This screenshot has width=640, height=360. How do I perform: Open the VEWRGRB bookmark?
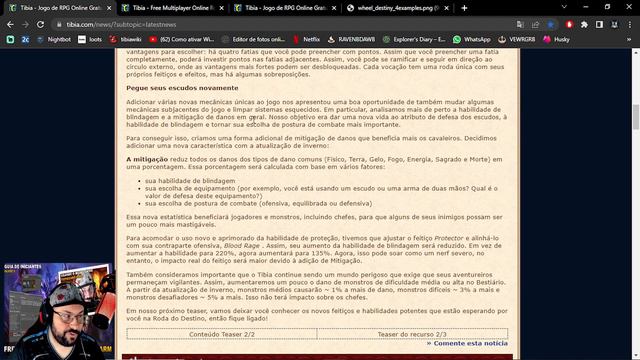click(517, 39)
